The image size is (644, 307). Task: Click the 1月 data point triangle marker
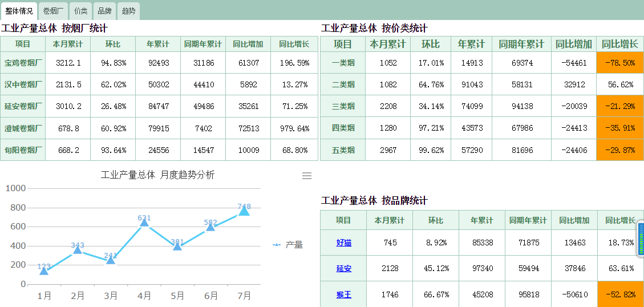[x=44, y=271]
